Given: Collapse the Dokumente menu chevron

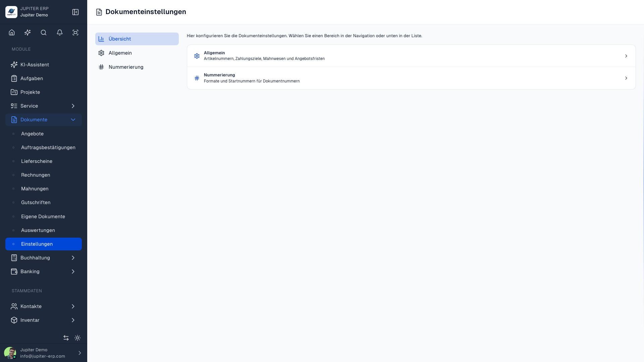Looking at the screenshot, I should pos(73,120).
